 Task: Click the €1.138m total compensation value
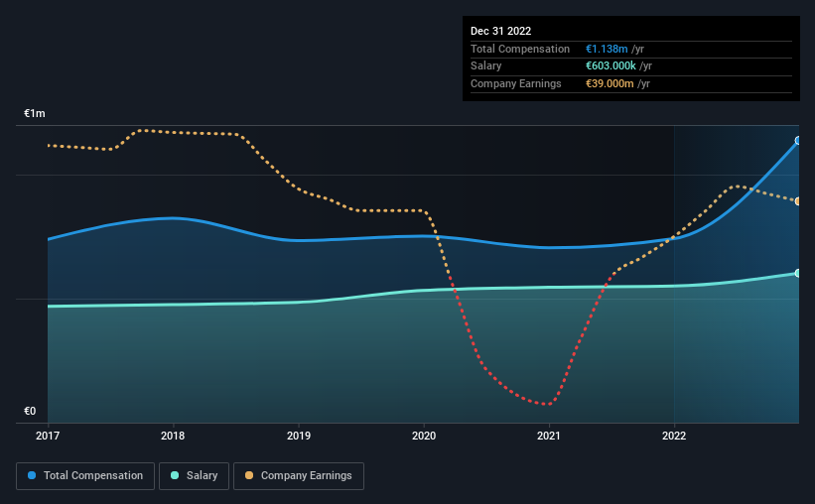coord(607,49)
